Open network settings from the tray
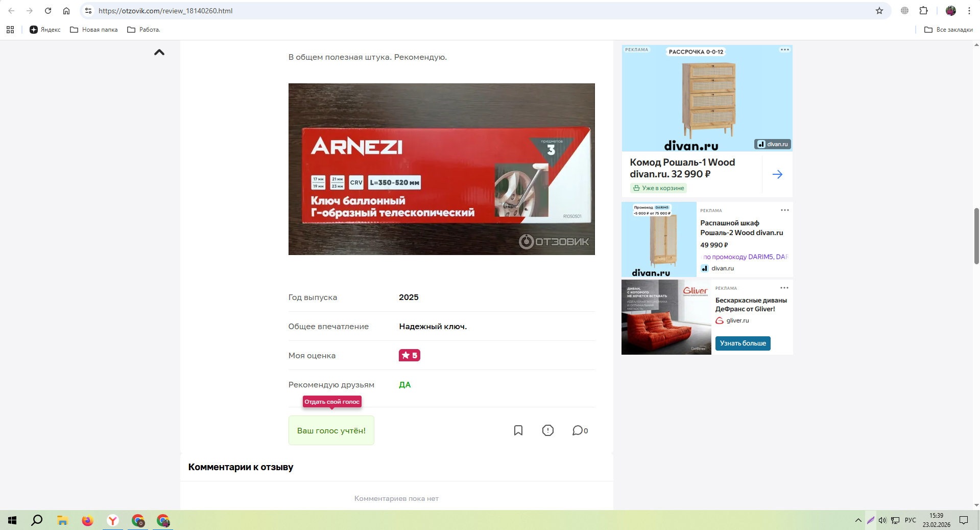 [895, 520]
